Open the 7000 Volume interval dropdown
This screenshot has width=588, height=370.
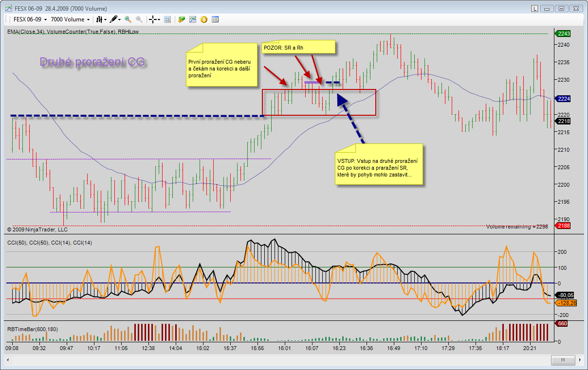[x=88, y=20]
